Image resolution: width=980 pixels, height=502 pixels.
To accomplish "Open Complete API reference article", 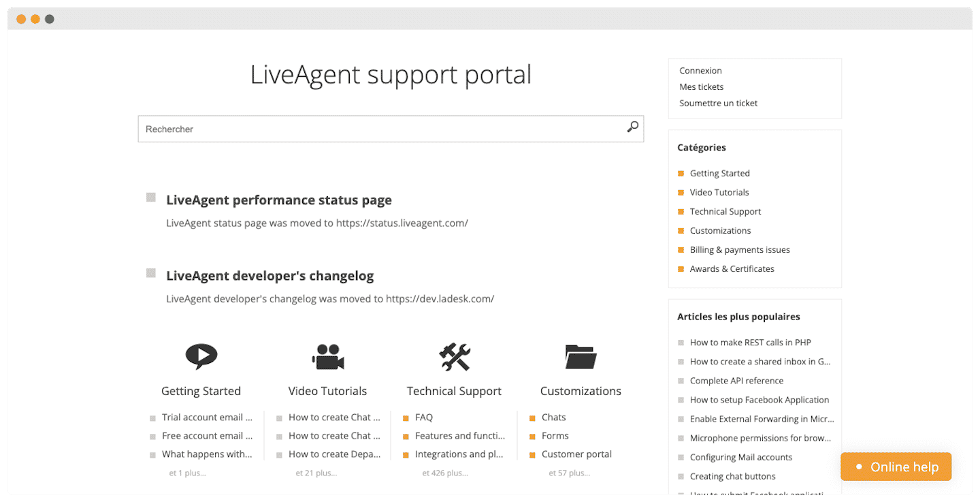I will 736,381.
